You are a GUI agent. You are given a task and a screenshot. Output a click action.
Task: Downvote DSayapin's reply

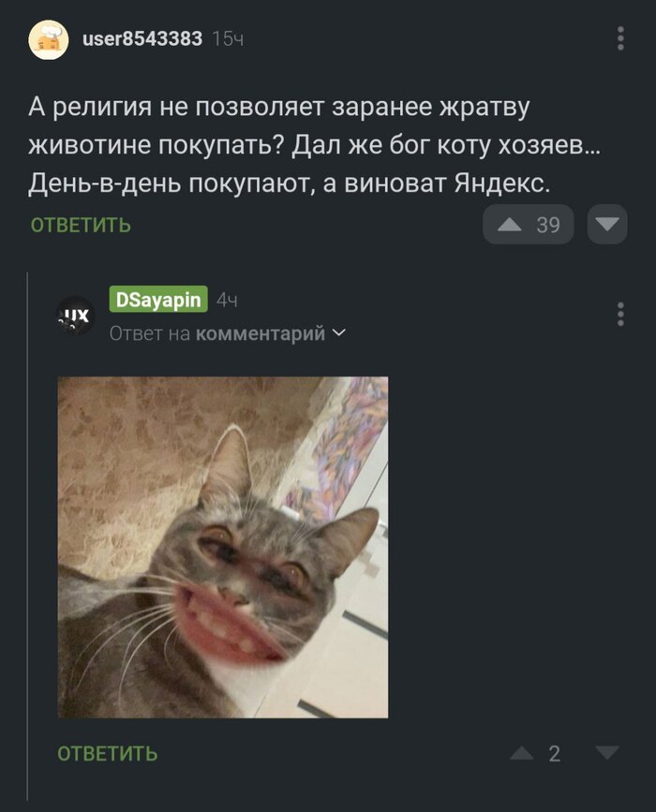(606, 753)
